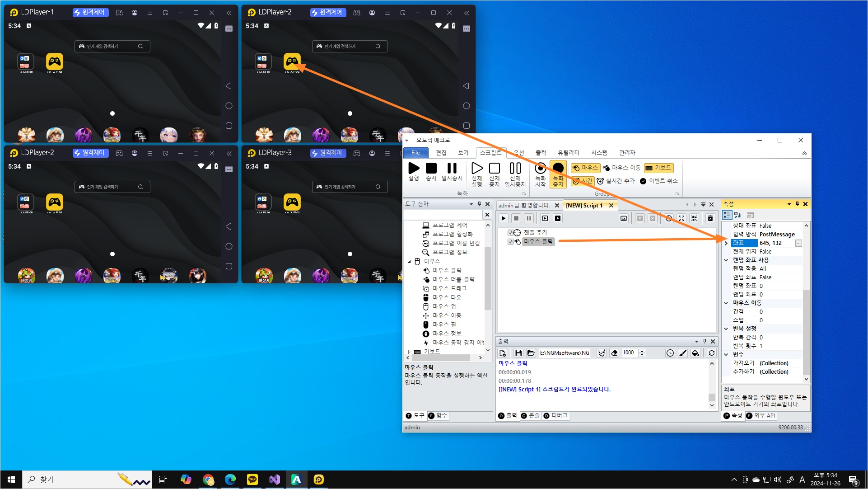Collapse the 랜덤 좌표 사용 property group

726,260
